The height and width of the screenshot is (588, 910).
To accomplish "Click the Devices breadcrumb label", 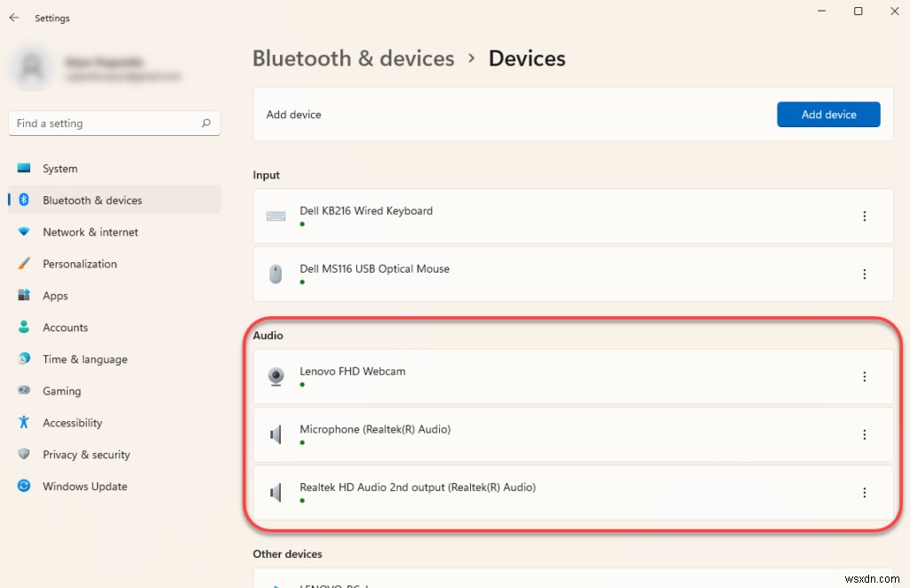I will pyautogui.click(x=526, y=59).
